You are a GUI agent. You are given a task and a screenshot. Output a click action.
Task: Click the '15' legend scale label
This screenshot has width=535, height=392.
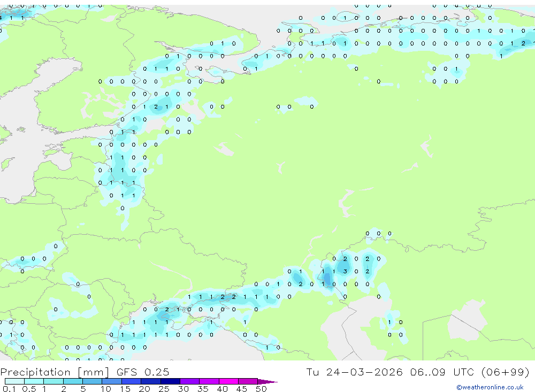[x=125, y=389]
